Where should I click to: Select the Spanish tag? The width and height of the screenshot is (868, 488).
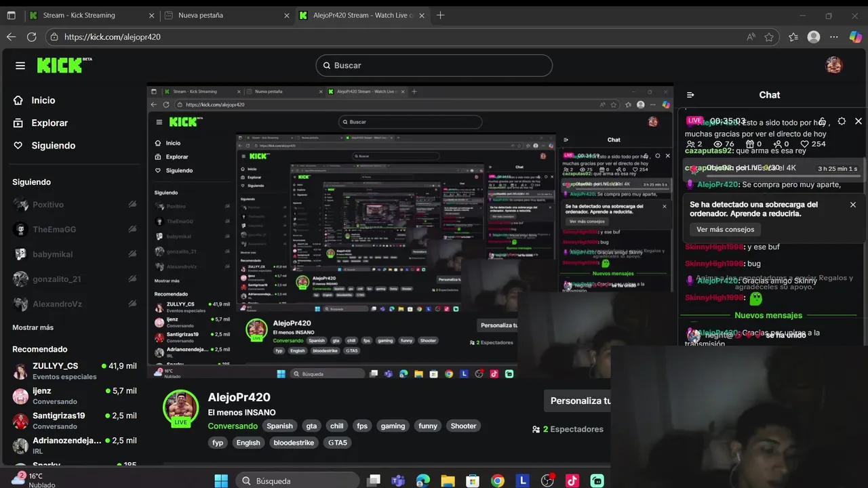tap(279, 426)
